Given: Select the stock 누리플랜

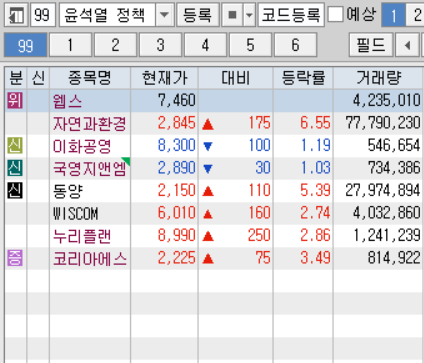Looking at the screenshot, I should click(82, 236).
